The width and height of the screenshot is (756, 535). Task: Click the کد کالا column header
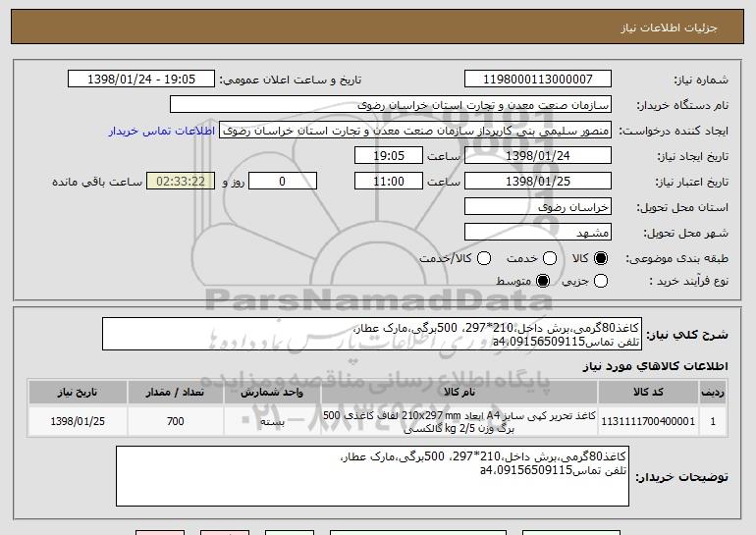point(648,392)
